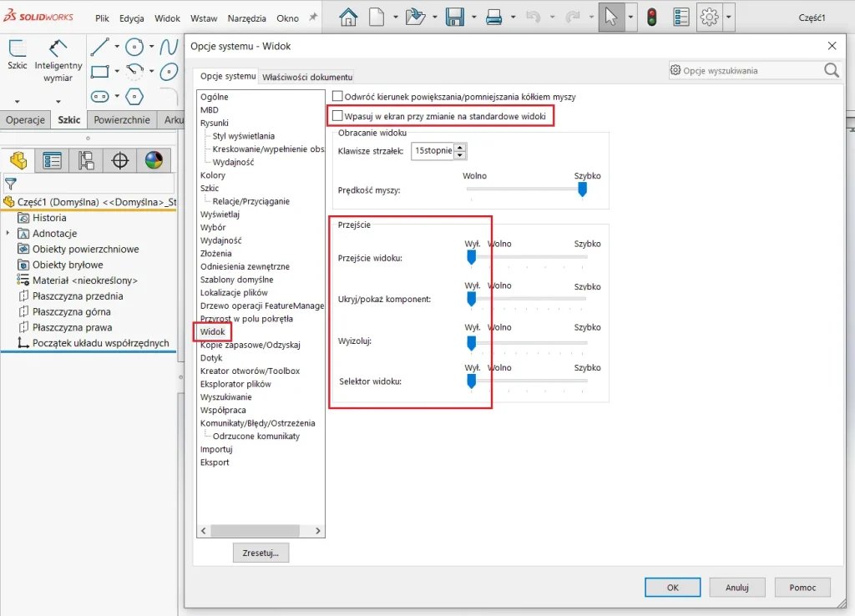Adjust the Wyizoluj slider handle
The width and height of the screenshot is (855, 616).
tap(472, 343)
